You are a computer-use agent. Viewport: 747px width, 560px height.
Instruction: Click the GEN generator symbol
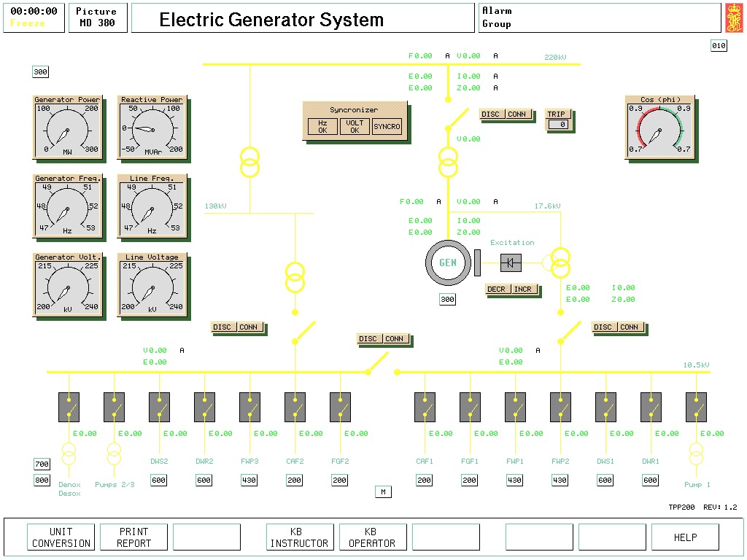(x=448, y=262)
